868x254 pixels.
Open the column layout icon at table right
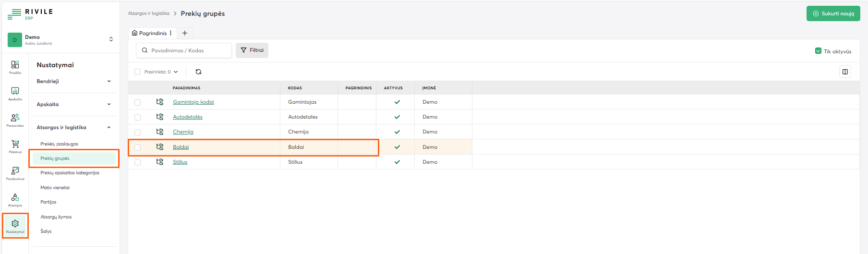click(845, 72)
